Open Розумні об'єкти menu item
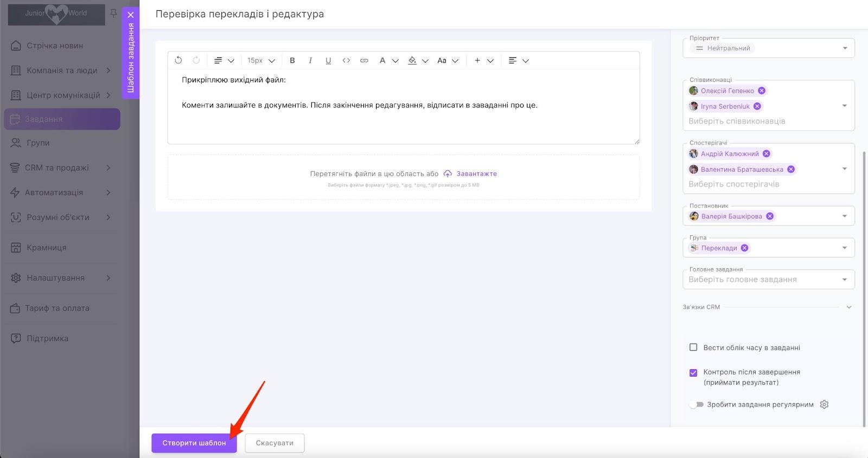868x458 pixels. (x=61, y=217)
